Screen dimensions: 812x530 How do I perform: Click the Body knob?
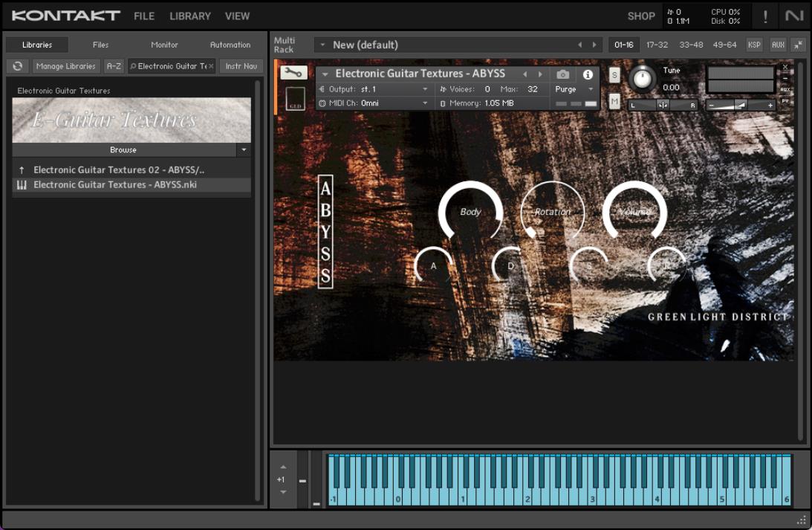[x=470, y=212]
